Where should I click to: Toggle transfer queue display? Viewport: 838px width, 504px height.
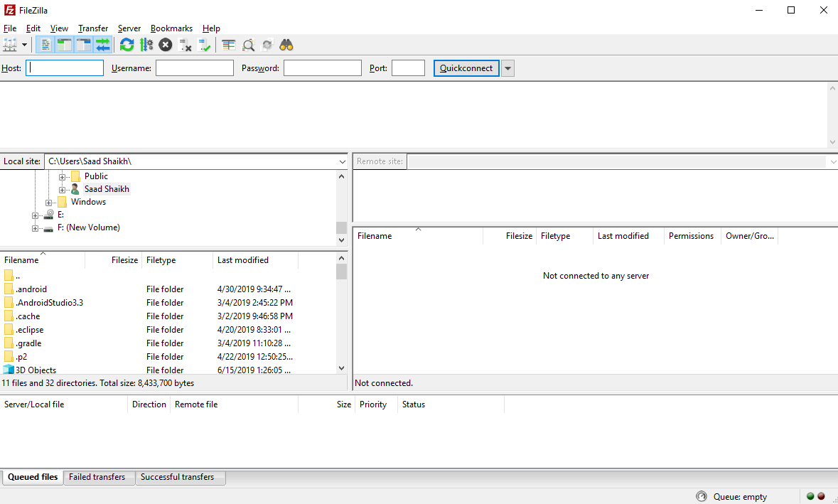(102, 45)
